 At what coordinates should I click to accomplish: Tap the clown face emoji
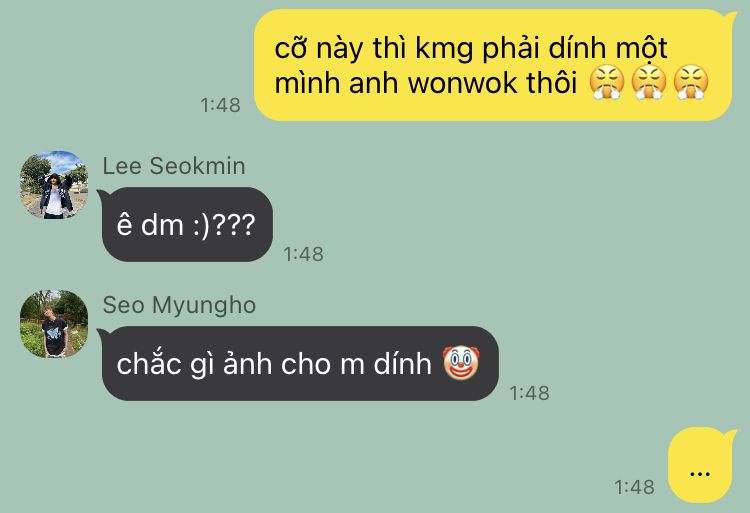pyautogui.click(x=460, y=363)
